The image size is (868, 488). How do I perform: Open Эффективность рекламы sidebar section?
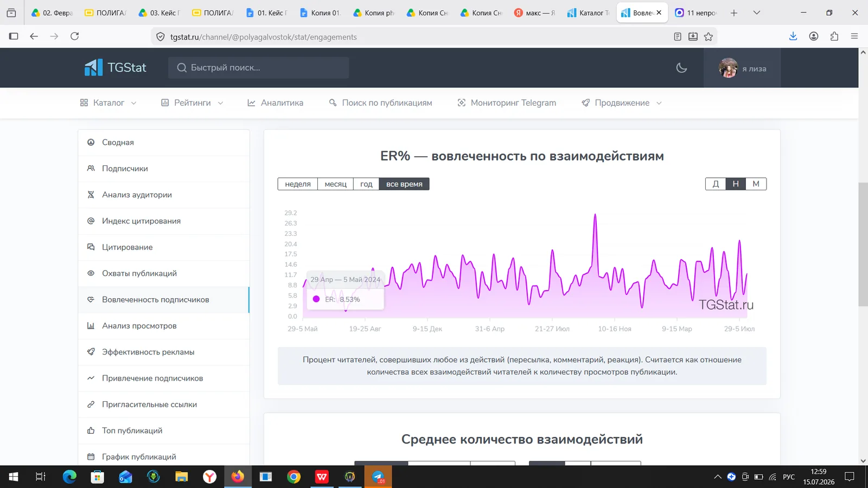[x=164, y=352]
